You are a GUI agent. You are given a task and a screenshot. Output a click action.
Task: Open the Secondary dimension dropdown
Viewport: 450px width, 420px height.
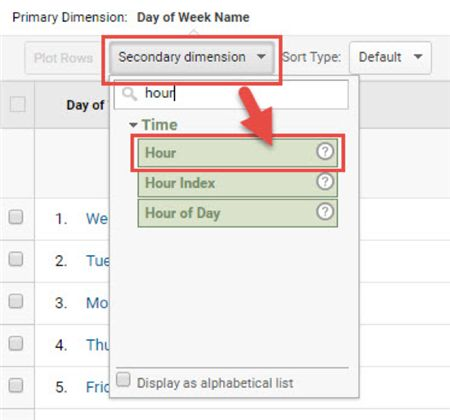(192, 57)
